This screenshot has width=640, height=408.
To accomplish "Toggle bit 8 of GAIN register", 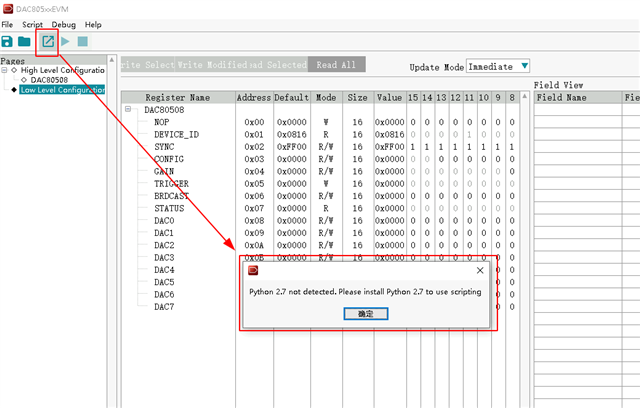I will 512,171.
